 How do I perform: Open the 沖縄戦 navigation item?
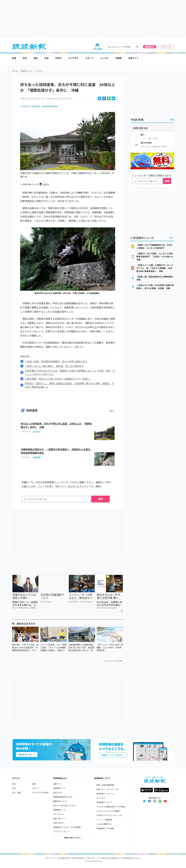click(x=118, y=58)
